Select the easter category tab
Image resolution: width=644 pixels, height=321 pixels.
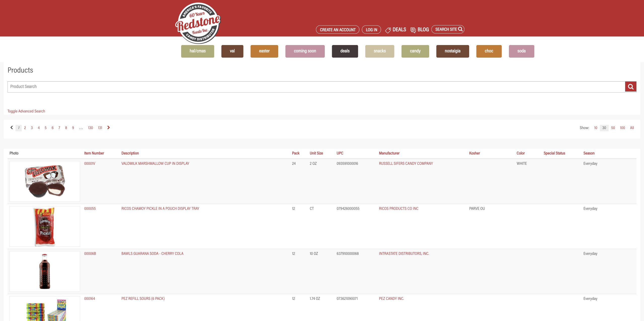point(264,51)
